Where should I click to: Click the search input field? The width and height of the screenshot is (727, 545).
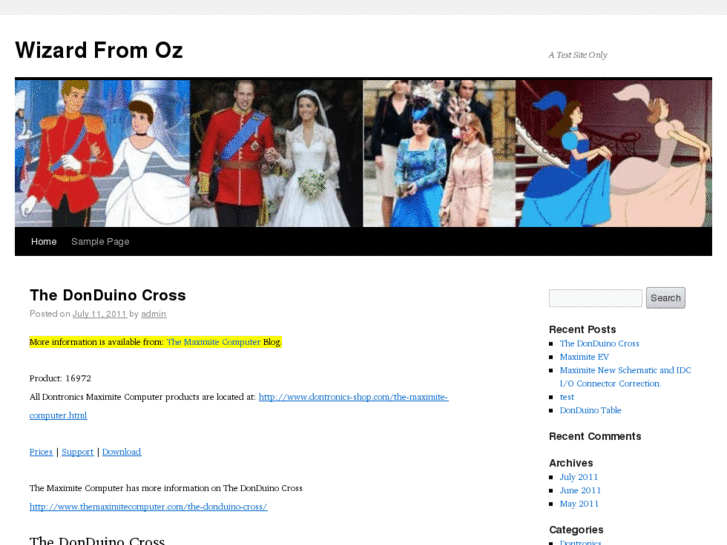[595, 298]
